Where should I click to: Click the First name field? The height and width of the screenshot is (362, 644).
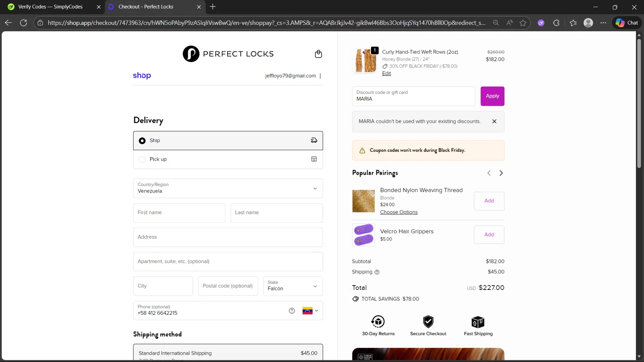(179, 213)
